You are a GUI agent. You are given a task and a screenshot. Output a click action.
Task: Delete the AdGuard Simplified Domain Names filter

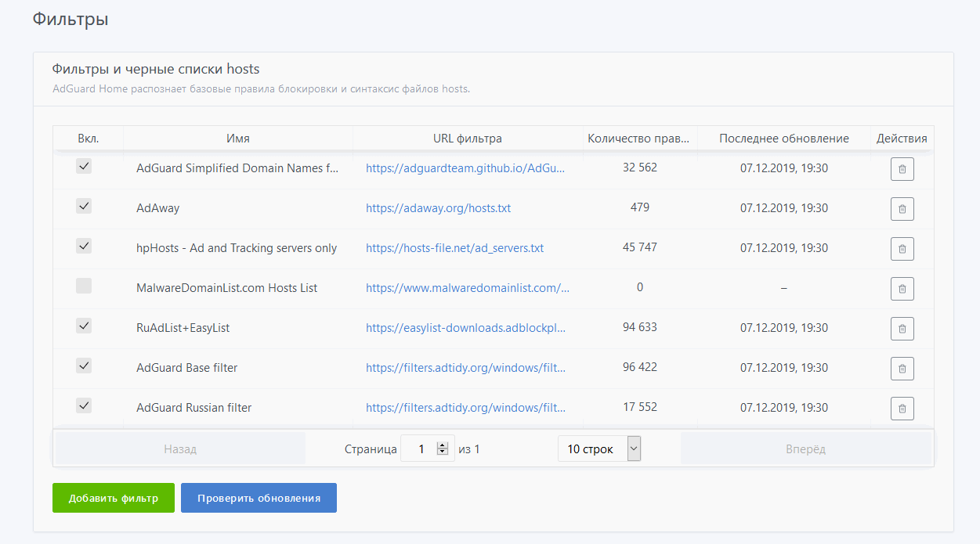click(x=902, y=169)
